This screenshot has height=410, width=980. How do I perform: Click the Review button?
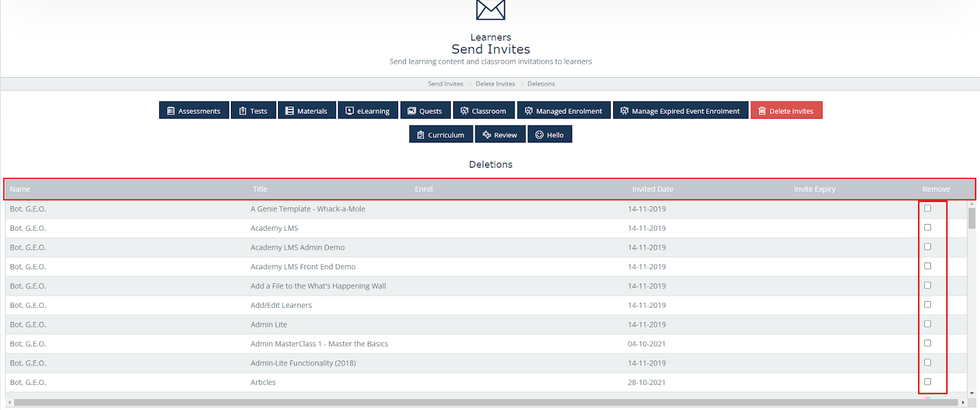[x=500, y=135]
